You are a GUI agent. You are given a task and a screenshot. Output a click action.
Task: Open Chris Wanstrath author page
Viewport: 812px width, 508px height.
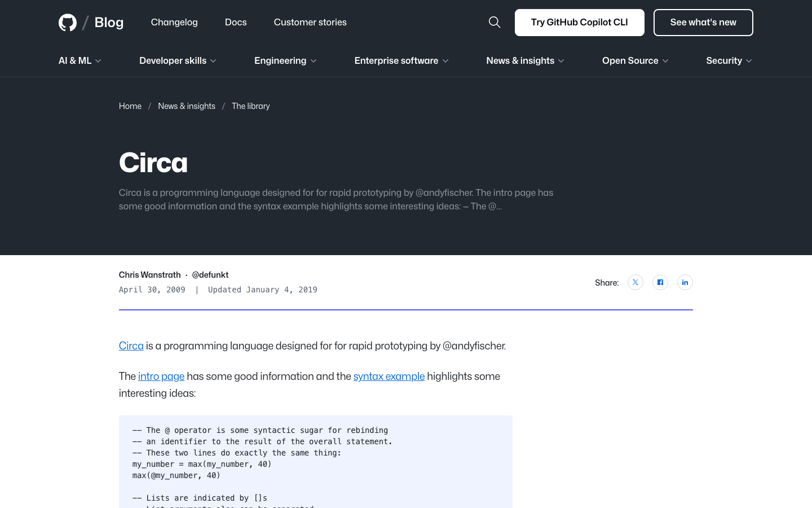[x=150, y=275]
